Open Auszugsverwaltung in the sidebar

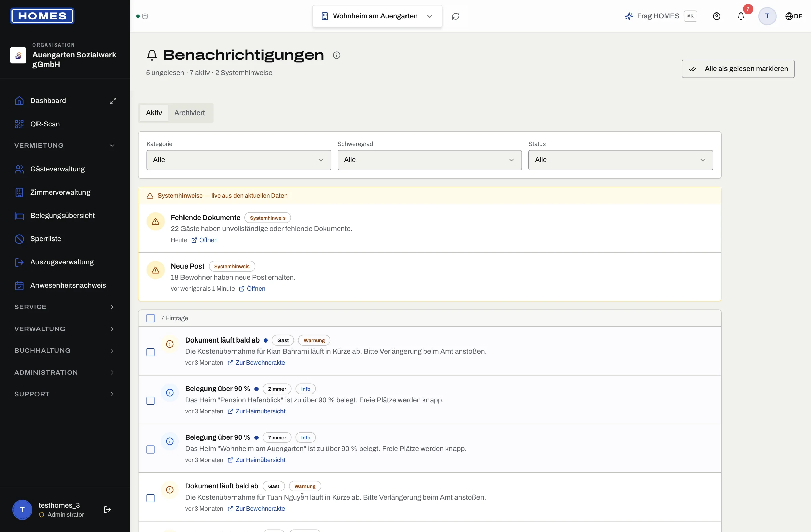coord(65,262)
